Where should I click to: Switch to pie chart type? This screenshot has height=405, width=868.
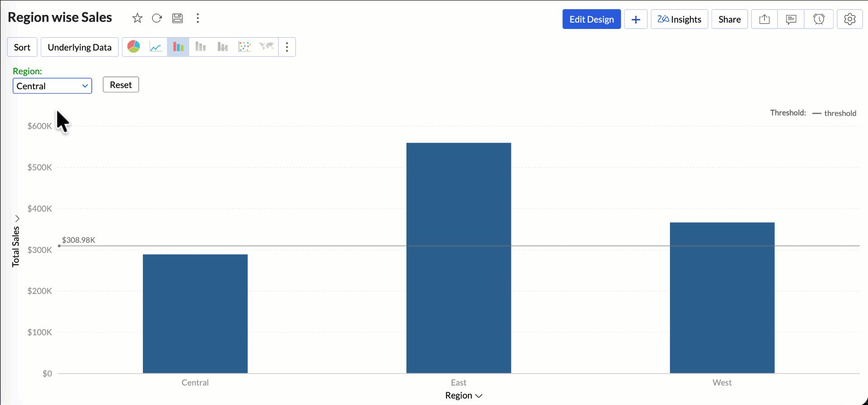134,47
